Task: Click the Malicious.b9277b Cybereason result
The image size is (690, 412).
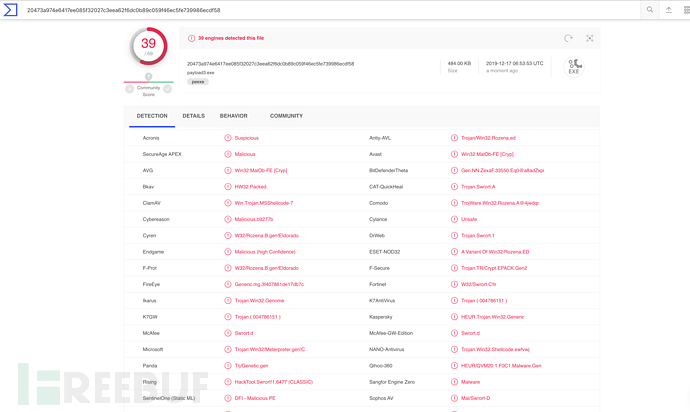Action: click(254, 219)
